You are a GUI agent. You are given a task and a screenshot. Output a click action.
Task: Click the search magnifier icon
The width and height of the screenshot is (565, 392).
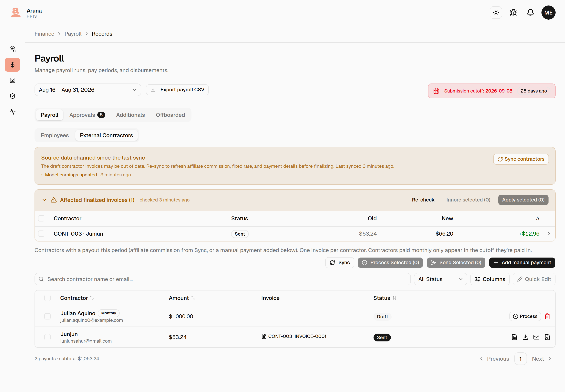coord(41,279)
